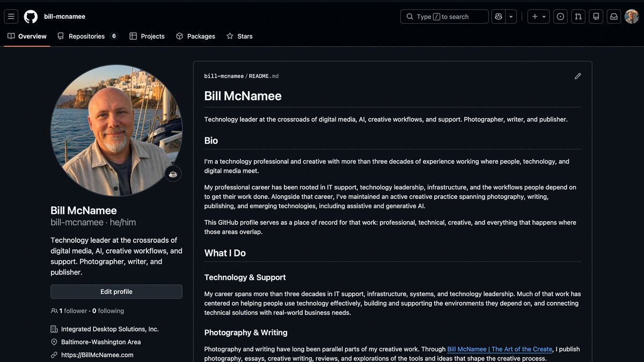Open the bill-mcnamee repo link in README header
This screenshot has height=362, width=644.
(x=224, y=76)
